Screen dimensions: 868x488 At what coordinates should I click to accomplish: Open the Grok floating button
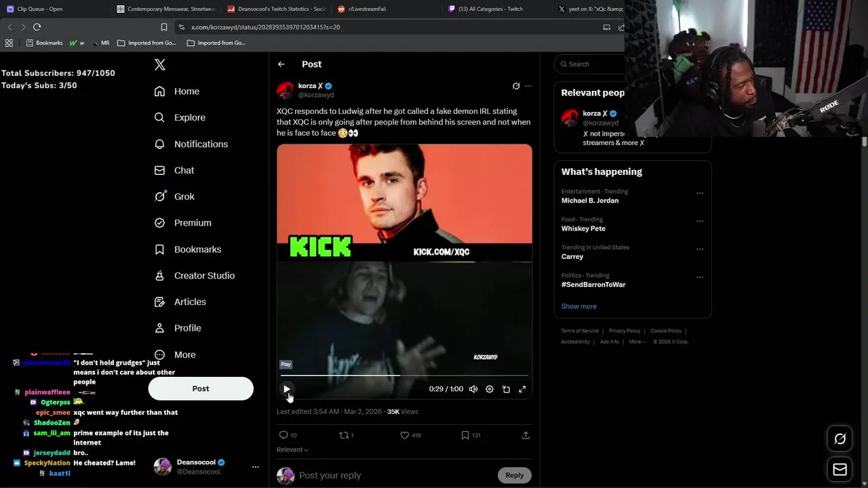pyautogui.click(x=840, y=439)
